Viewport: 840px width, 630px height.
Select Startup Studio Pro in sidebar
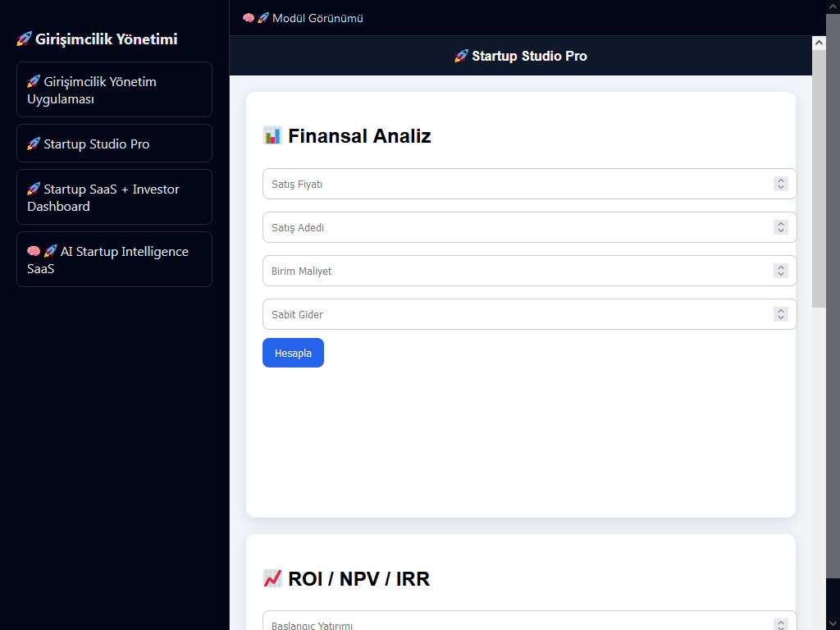[x=114, y=144]
